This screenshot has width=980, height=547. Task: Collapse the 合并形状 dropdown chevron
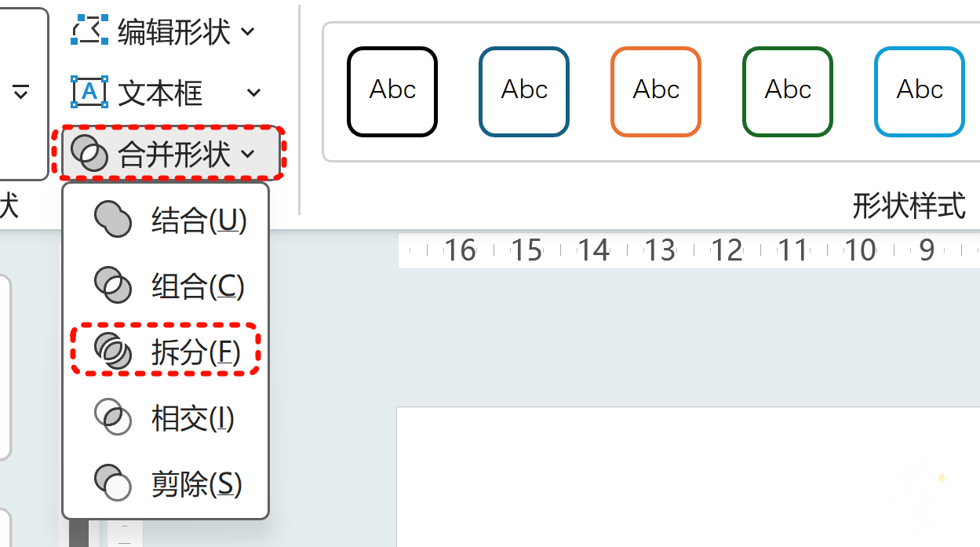[248, 153]
